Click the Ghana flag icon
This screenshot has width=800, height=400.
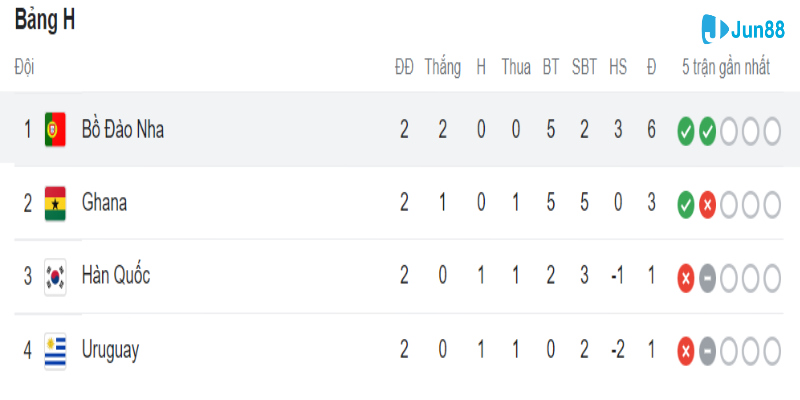click(55, 203)
